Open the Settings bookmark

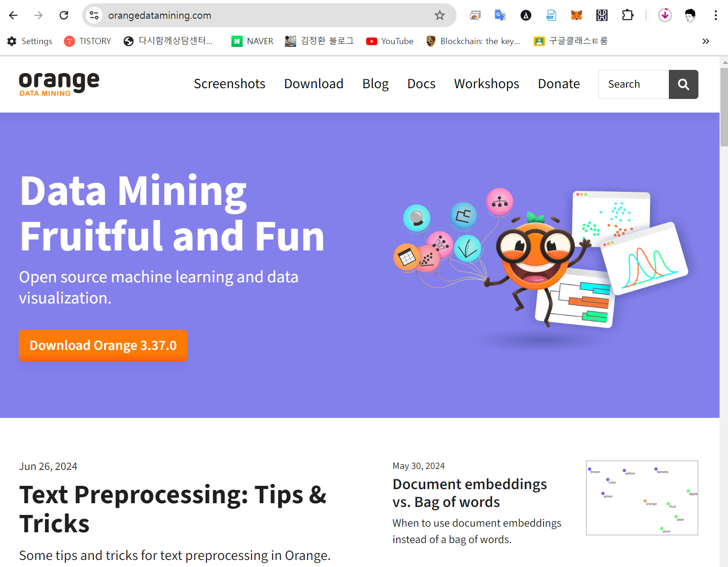[x=30, y=41]
